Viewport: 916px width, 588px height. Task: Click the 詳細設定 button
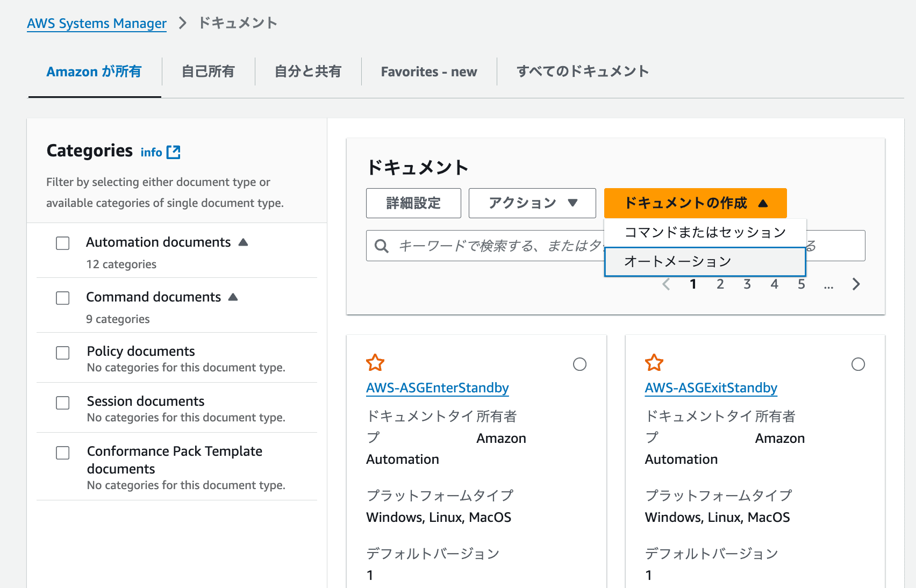tap(413, 203)
